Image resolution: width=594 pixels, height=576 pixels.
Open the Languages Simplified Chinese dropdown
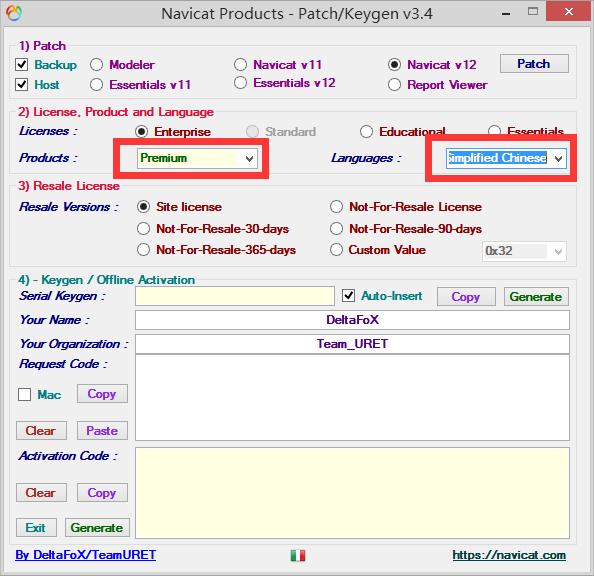click(506, 158)
